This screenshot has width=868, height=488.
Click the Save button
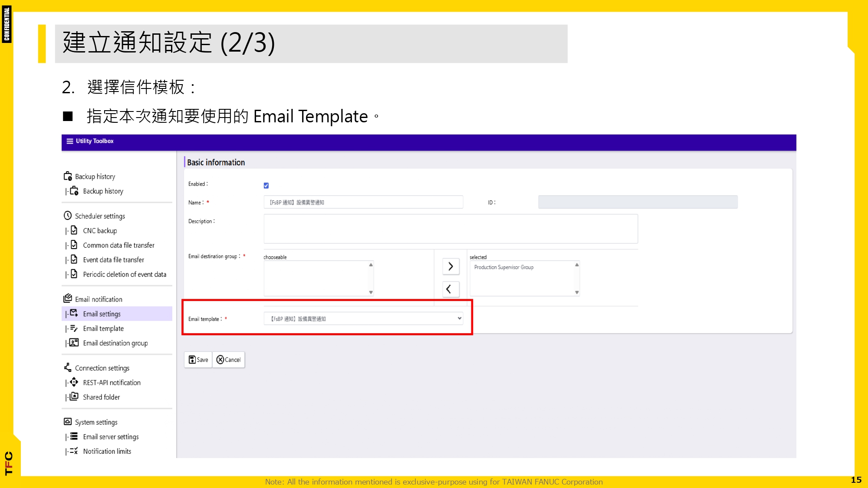pyautogui.click(x=198, y=359)
